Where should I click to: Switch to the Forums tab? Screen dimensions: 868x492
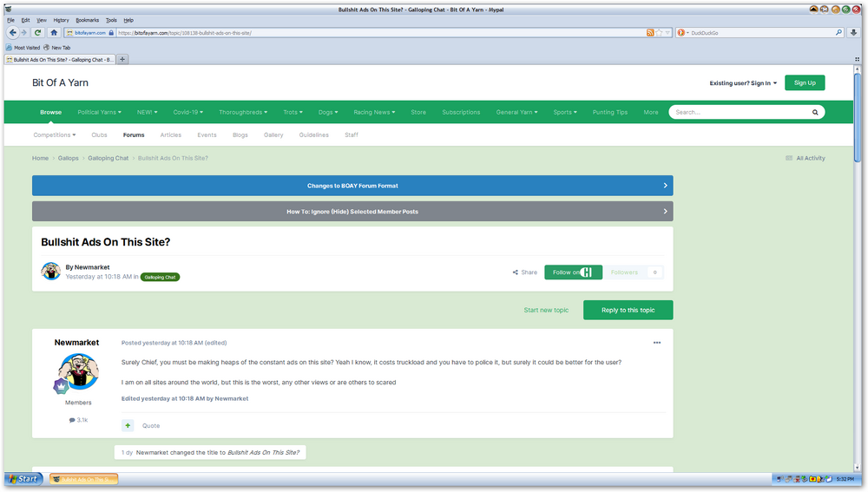click(x=134, y=135)
